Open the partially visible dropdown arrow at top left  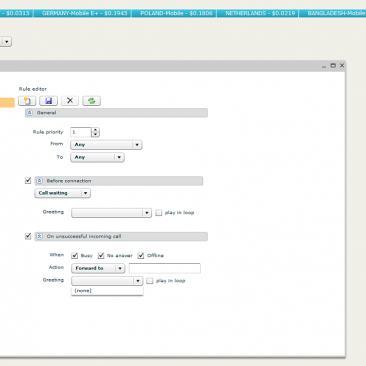7,42
